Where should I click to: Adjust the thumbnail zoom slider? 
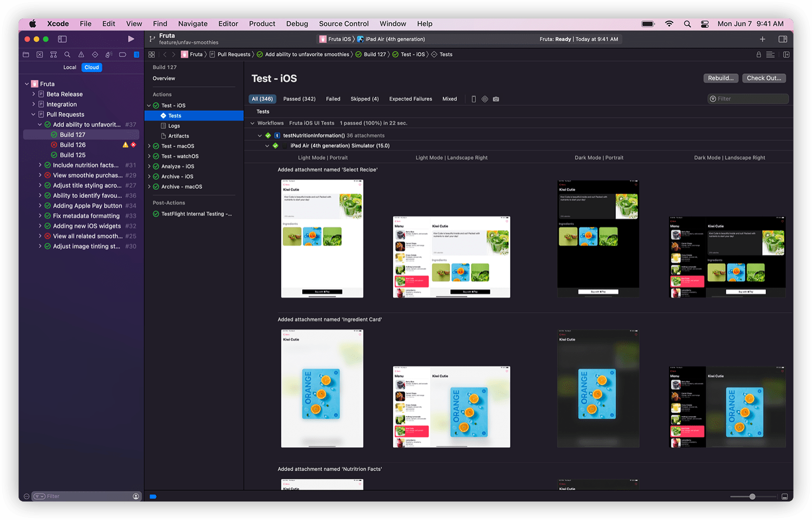click(x=752, y=496)
